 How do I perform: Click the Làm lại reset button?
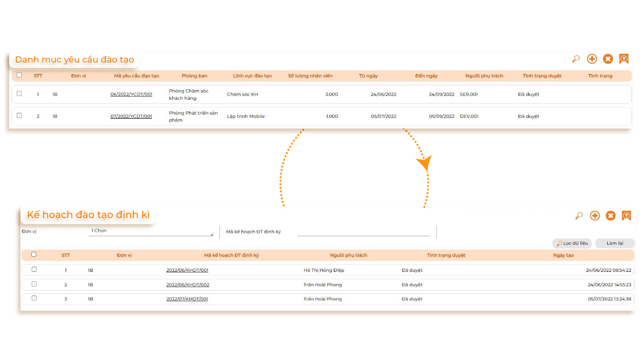click(x=615, y=243)
